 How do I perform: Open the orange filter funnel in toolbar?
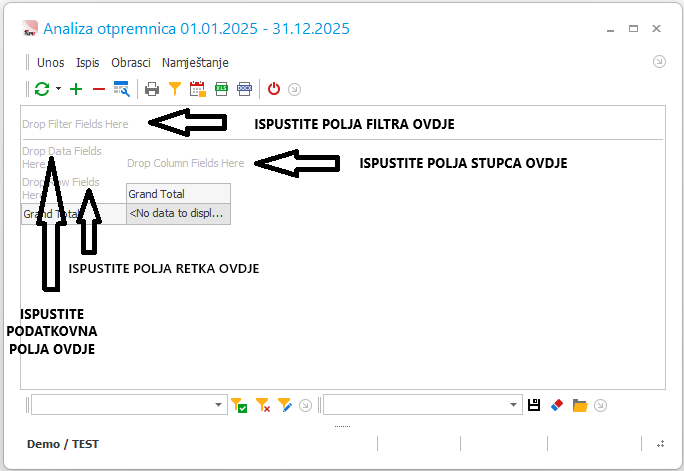(174, 89)
